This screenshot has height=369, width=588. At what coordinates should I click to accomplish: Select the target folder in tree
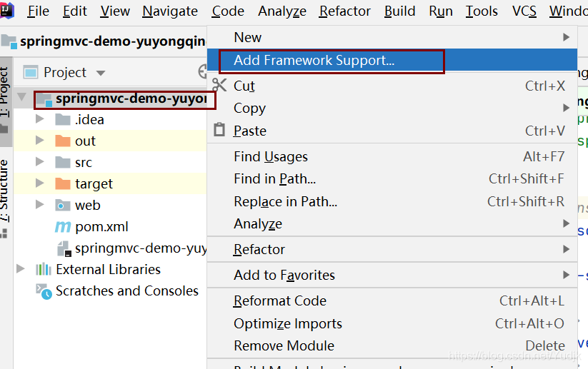(x=94, y=184)
